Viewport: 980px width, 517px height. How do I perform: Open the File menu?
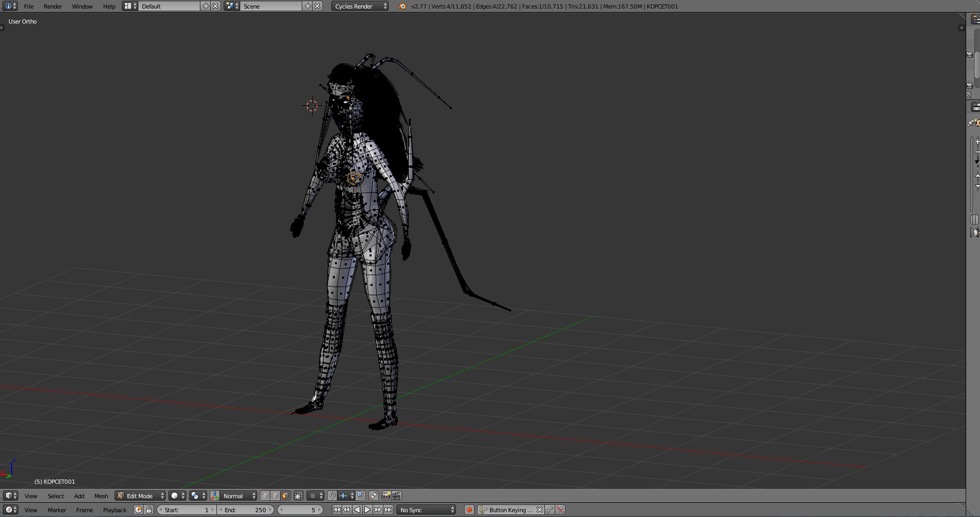29,6
